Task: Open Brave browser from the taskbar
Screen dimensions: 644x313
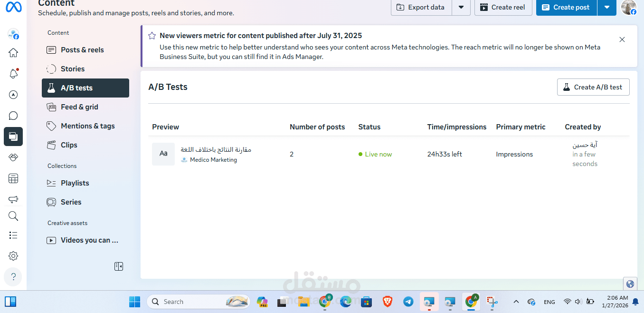Action: click(x=387, y=302)
